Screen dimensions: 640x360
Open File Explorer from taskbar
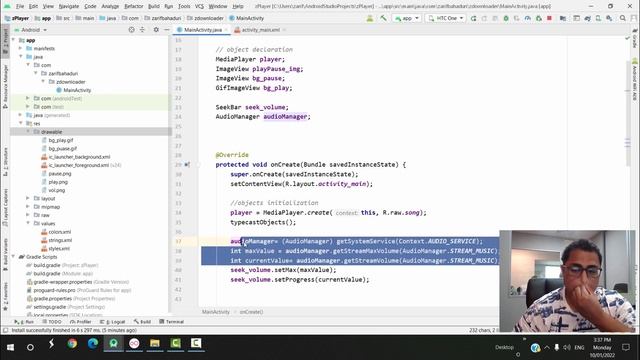pyautogui.click(x=155, y=344)
